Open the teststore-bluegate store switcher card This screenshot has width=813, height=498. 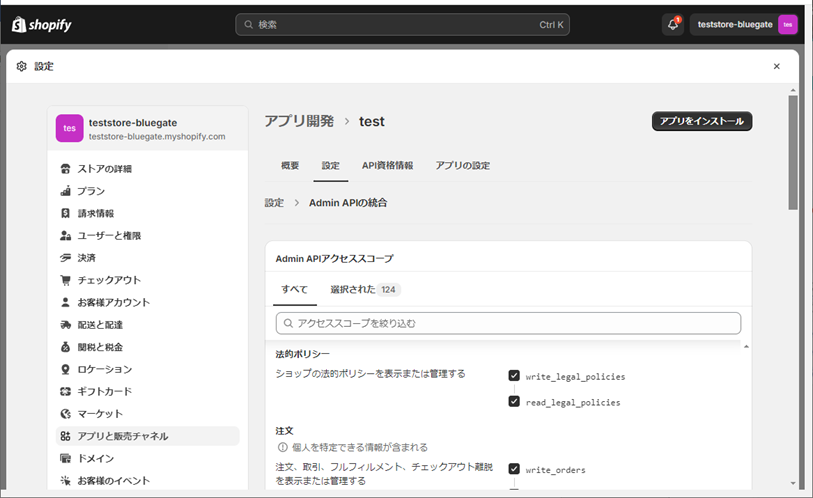pyautogui.click(x=148, y=128)
